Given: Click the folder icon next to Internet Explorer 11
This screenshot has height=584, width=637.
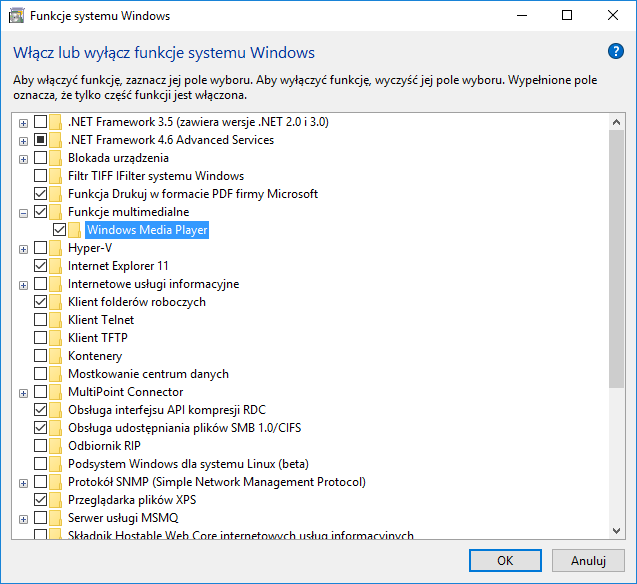Looking at the screenshot, I should [x=55, y=266].
